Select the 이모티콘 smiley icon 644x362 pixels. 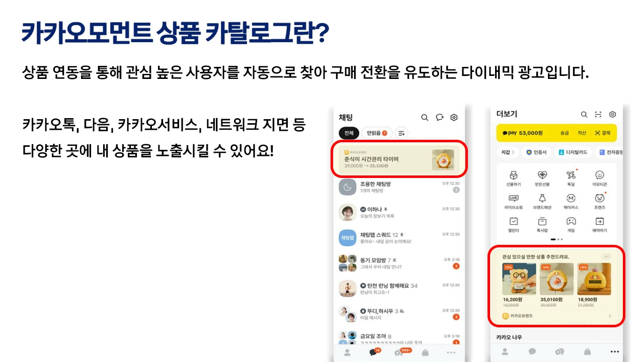[x=600, y=175]
